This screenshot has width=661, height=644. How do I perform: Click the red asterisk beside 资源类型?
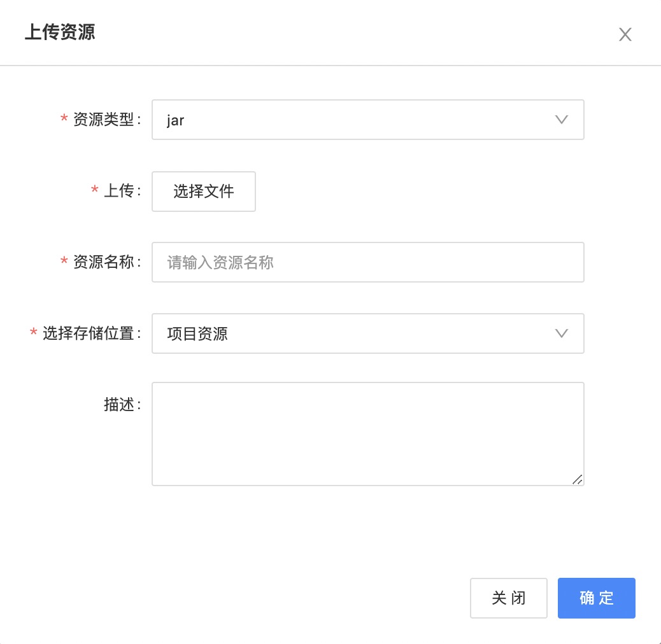(x=64, y=118)
